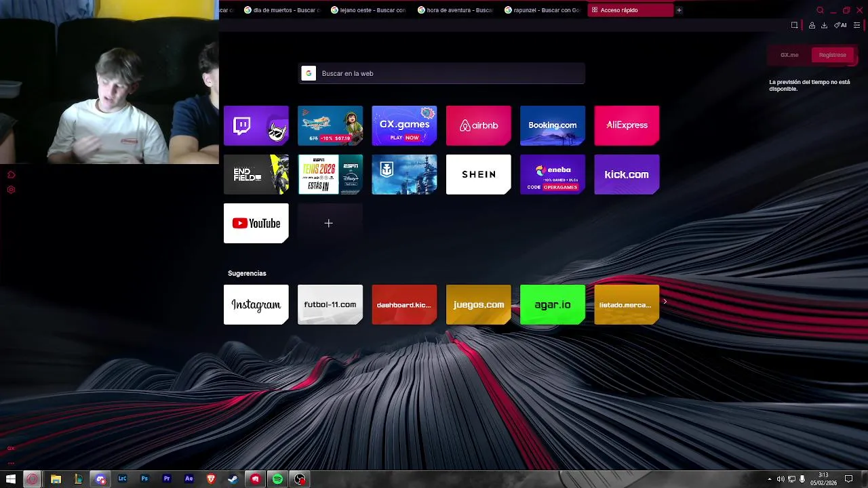Show hidden system tray icons
The image size is (868, 488).
click(770, 479)
